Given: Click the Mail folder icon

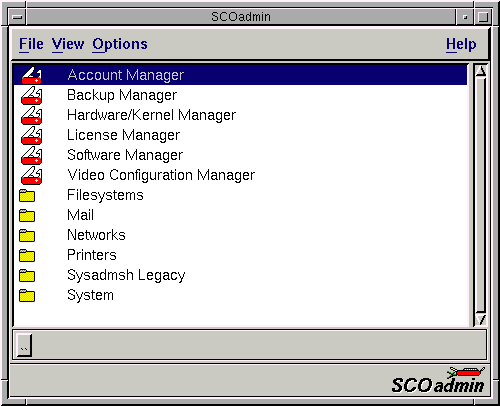Looking at the screenshot, I should click(x=27, y=216).
